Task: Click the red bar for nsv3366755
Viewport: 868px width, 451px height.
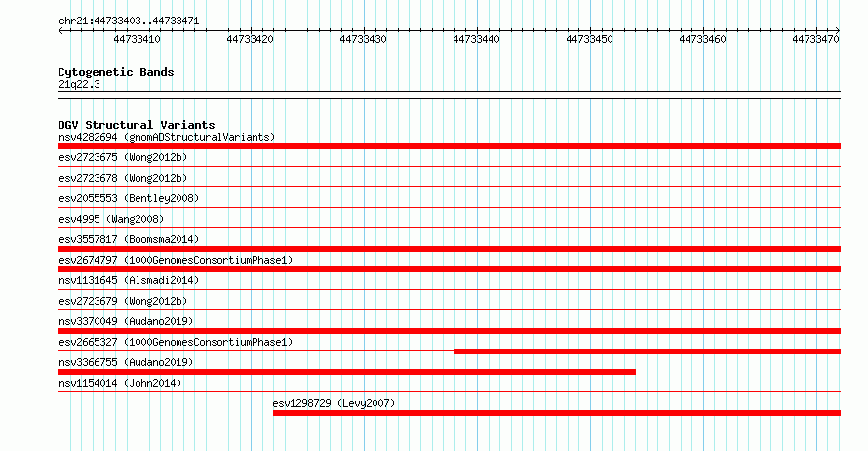Action: (x=346, y=372)
